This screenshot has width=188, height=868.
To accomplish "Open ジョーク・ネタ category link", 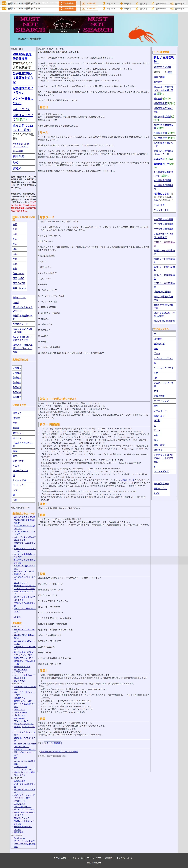I will (x=20, y=470).
